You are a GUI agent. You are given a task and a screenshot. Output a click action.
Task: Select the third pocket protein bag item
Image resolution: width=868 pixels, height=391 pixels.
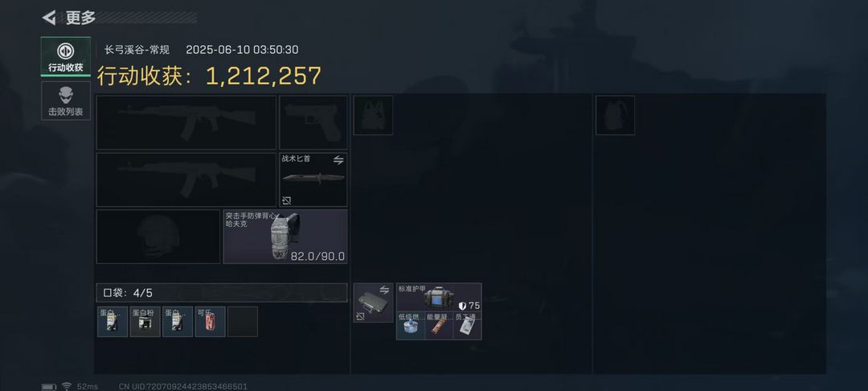tap(178, 322)
